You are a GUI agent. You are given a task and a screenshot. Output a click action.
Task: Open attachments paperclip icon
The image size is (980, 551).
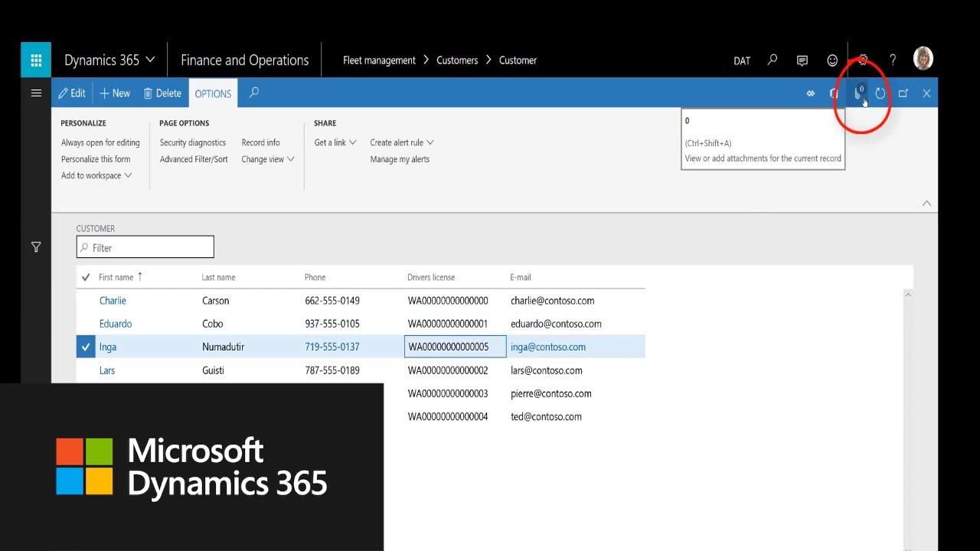coord(858,93)
